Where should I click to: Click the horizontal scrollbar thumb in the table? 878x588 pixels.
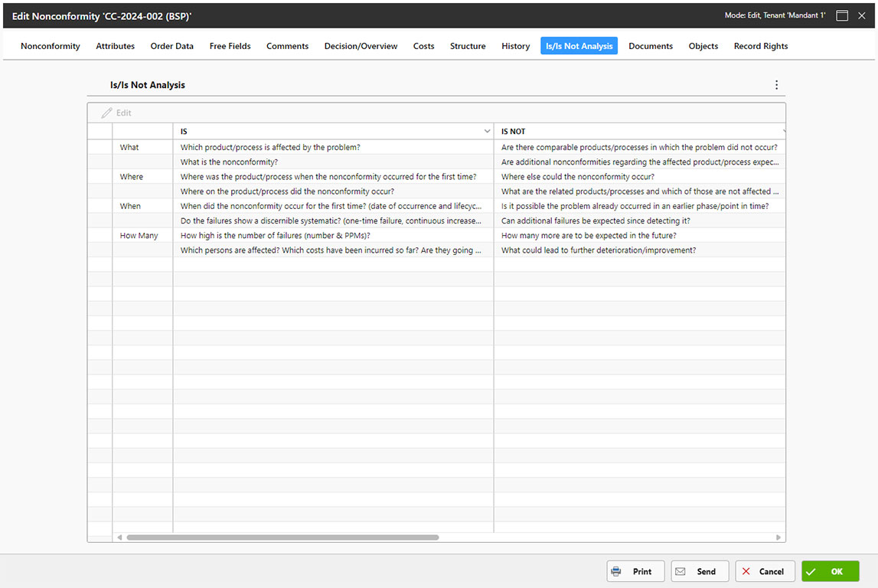[282, 537]
